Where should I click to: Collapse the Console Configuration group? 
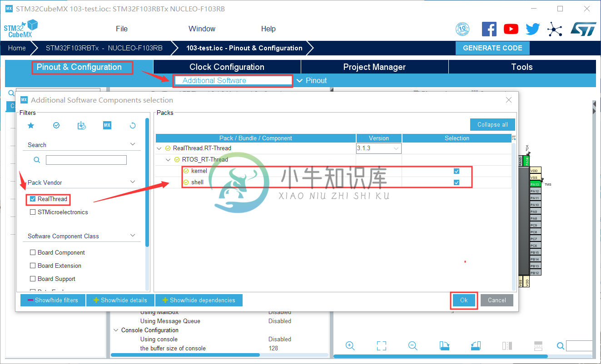point(115,330)
